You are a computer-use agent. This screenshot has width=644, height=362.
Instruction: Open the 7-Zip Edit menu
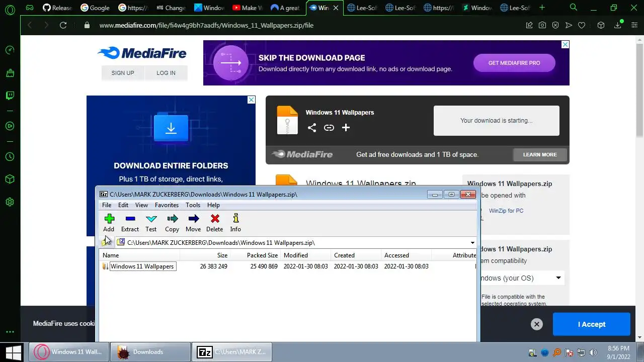click(x=123, y=205)
